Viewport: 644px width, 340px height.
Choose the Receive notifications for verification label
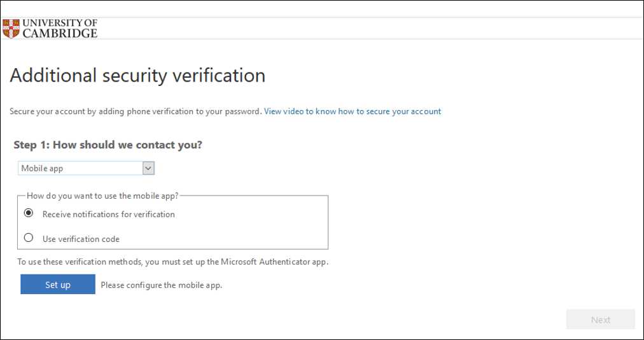[108, 214]
